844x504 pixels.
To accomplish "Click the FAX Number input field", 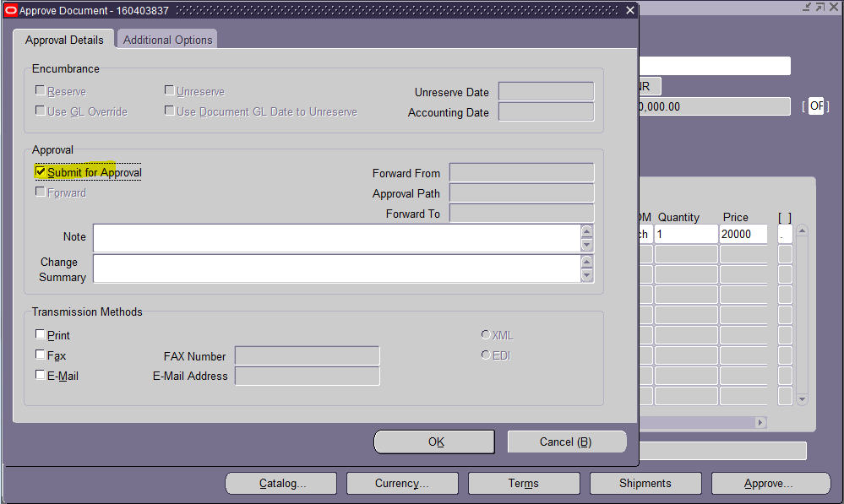I will point(307,355).
